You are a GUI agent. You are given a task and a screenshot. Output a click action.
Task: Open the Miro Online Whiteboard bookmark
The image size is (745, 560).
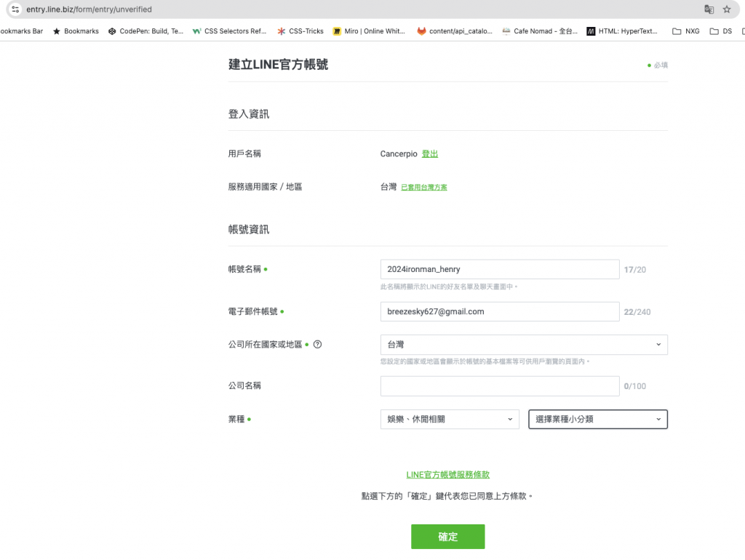click(x=369, y=31)
